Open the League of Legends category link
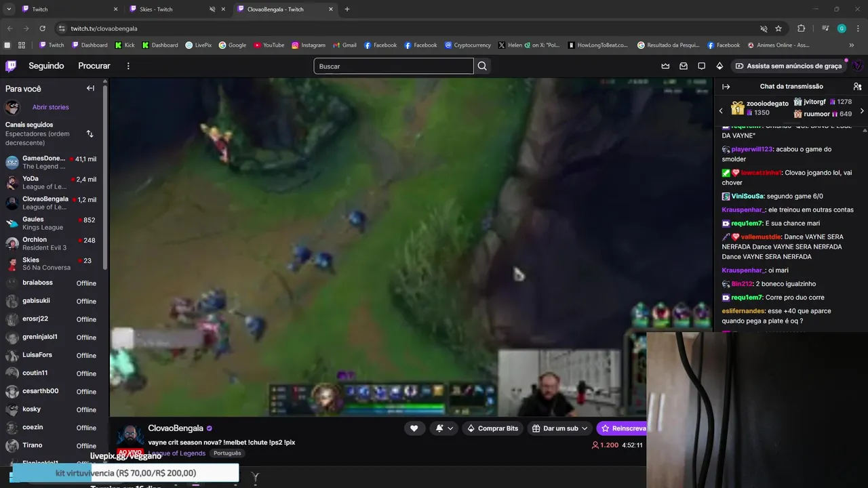This screenshot has height=488, width=868. [x=176, y=453]
